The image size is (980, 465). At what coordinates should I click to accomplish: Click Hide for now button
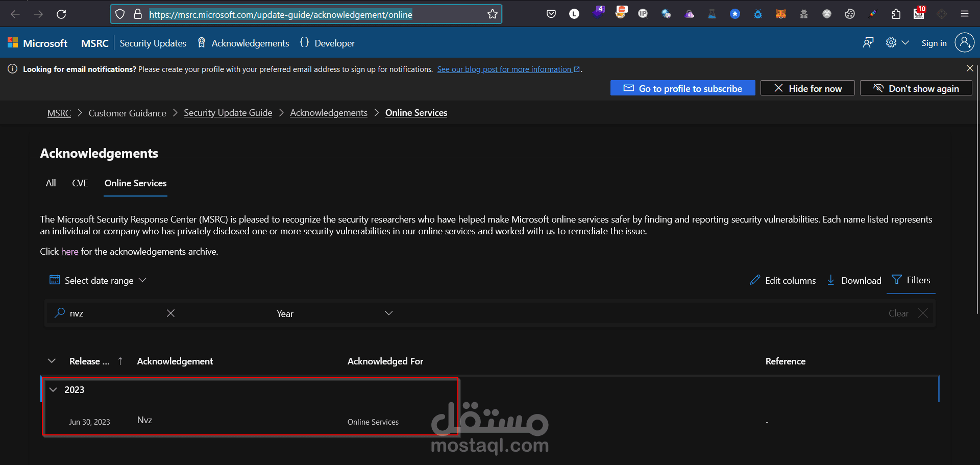tap(807, 88)
